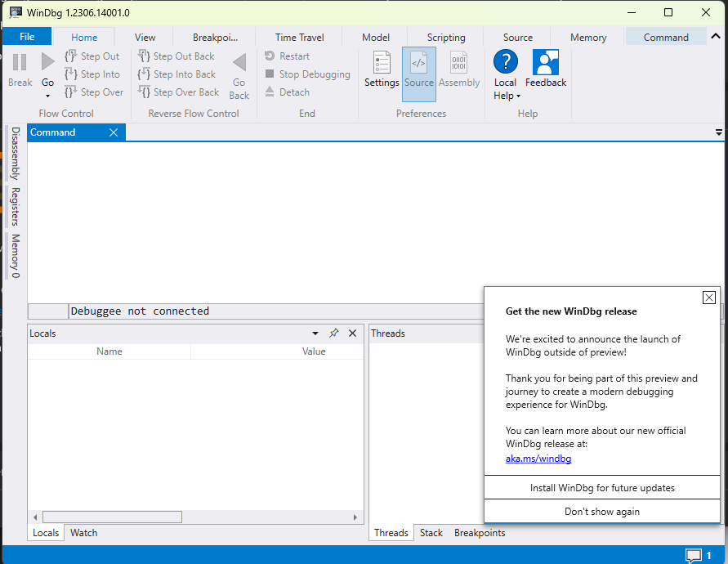This screenshot has width=728, height=564.
Task: Switch to the Stack tab
Action: [431, 533]
